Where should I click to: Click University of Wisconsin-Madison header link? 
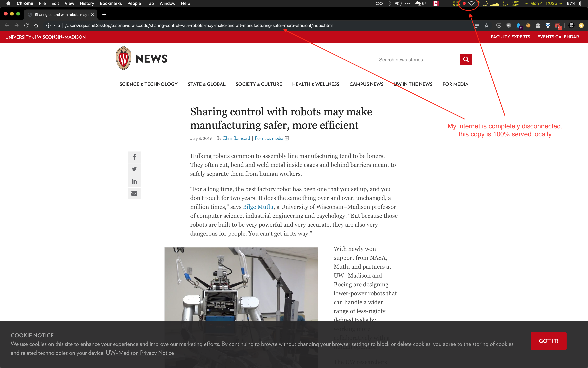[x=45, y=37]
